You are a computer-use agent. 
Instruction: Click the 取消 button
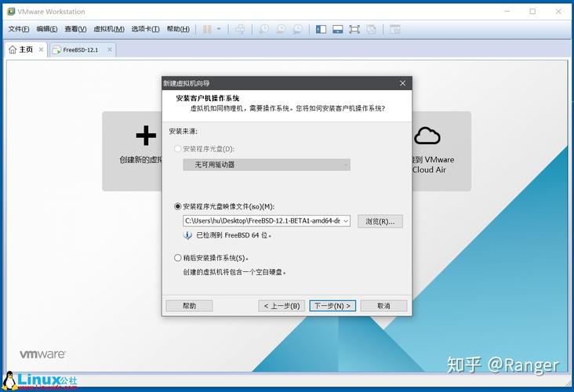coord(383,306)
